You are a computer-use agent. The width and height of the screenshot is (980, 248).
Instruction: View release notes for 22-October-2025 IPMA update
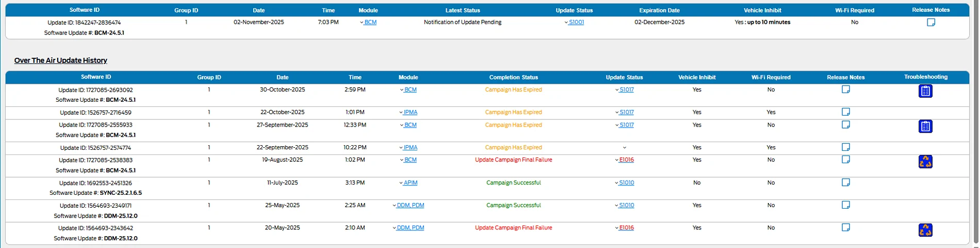tap(845, 112)
